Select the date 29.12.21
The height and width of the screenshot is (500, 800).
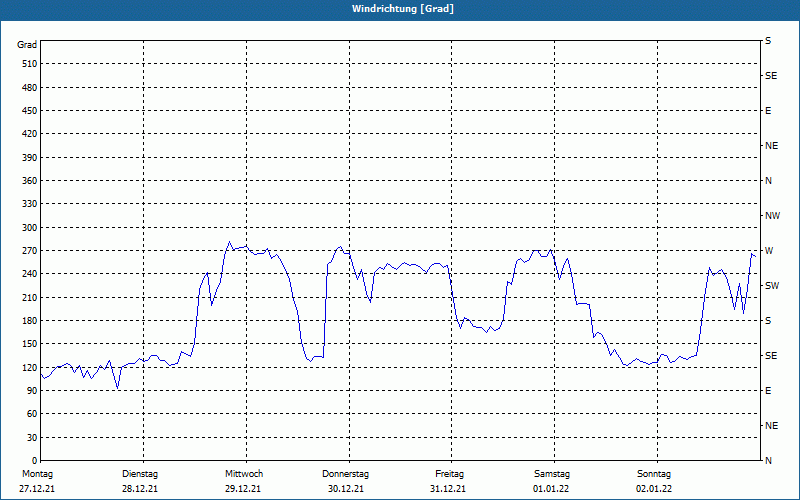point(243,489)
